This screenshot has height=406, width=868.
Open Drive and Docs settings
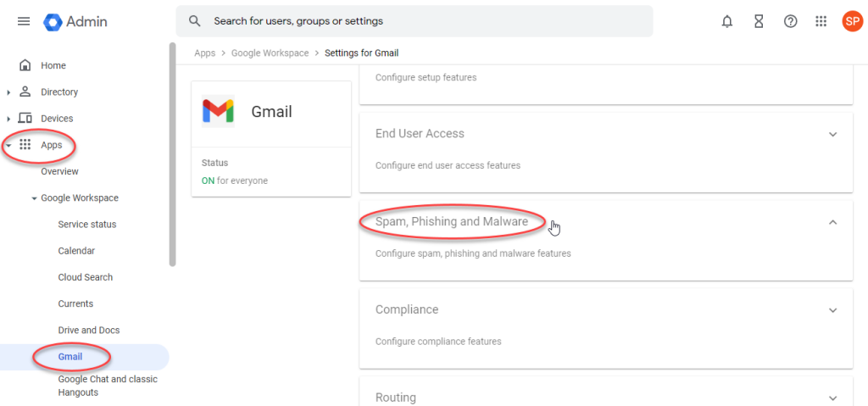(x=88, y=330)
